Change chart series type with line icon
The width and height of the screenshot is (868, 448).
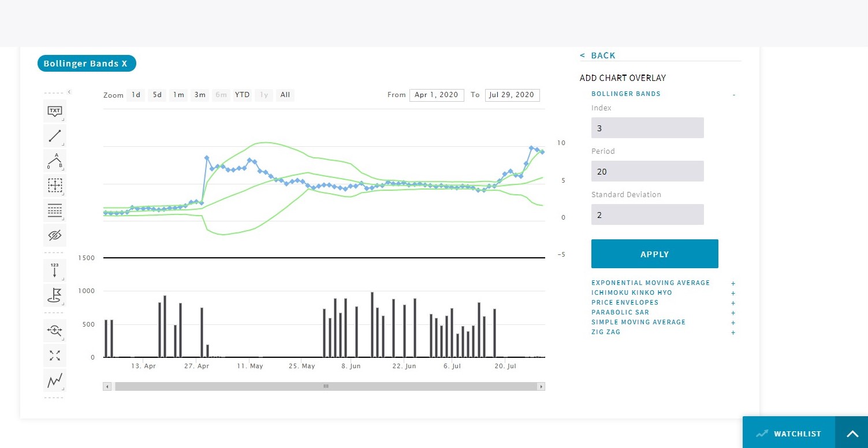point(55,380)
